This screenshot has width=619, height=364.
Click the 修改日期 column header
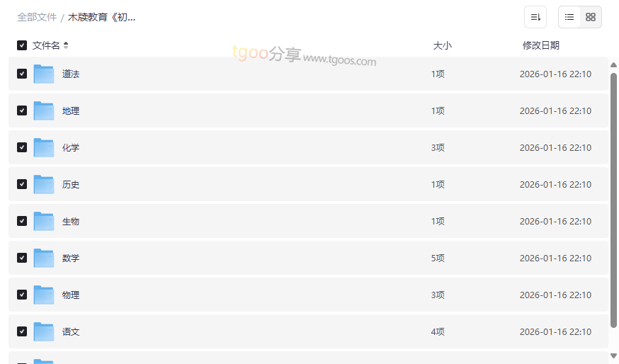540,45
